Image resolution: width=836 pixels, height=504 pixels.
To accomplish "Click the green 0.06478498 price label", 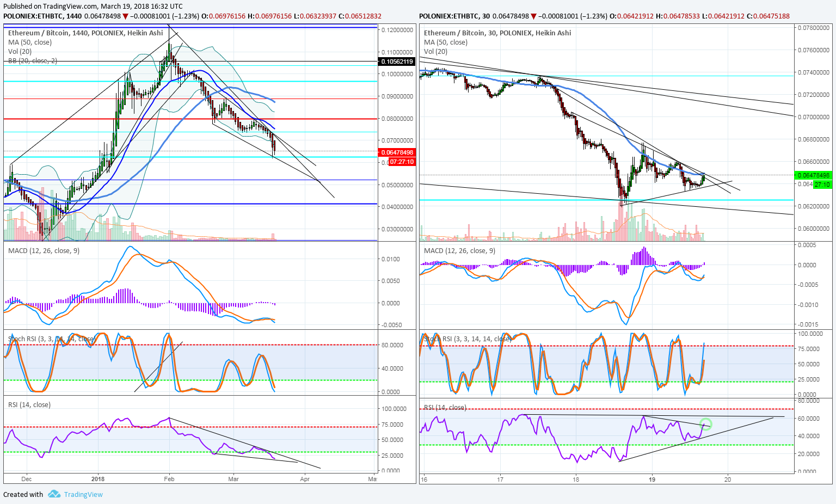I will [x=814, y=175].
